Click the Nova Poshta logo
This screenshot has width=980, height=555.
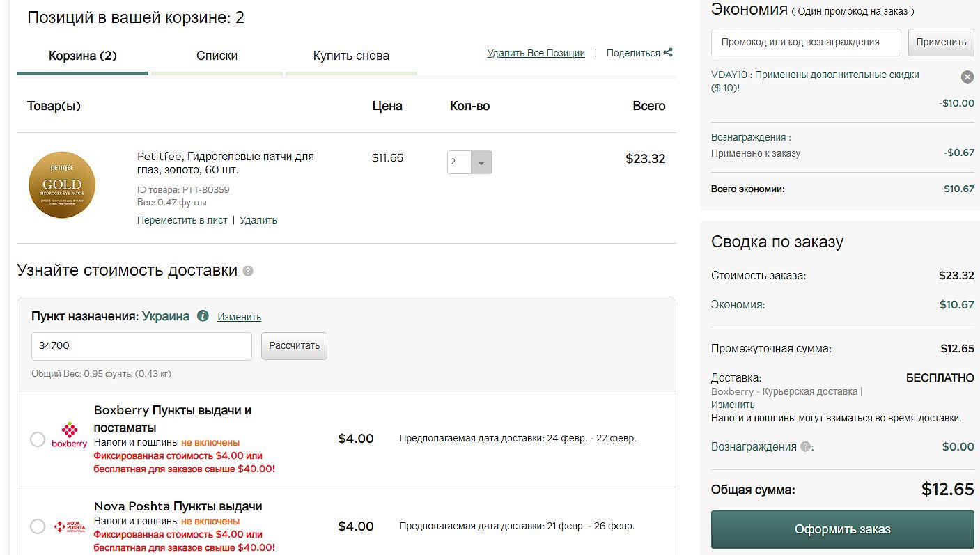click(x=70, y=526)
